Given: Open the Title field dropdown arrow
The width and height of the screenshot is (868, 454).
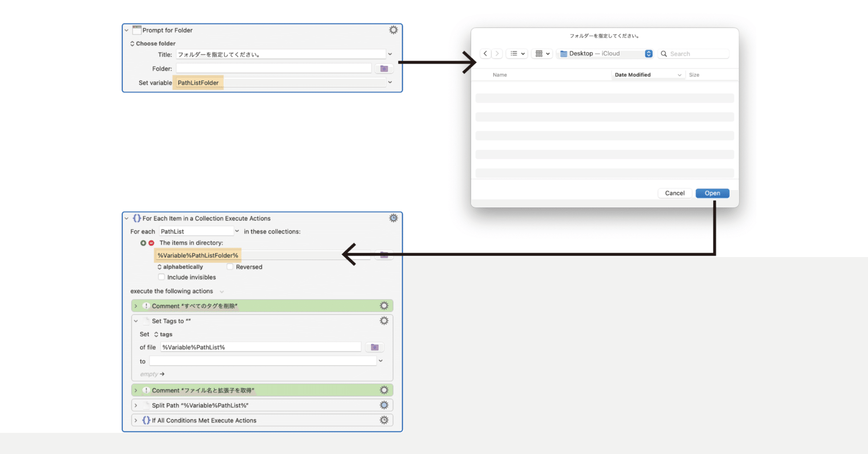Looking at the screenshot, I should (390, 54).
